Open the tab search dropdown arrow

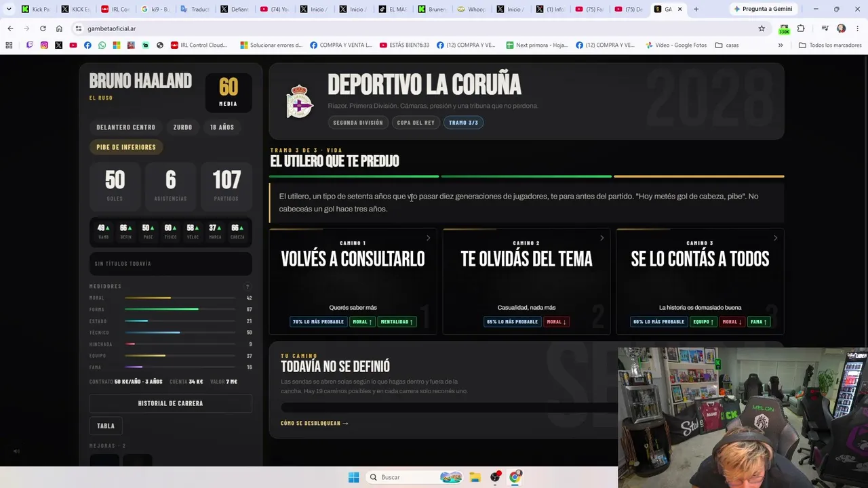(9, 9)
